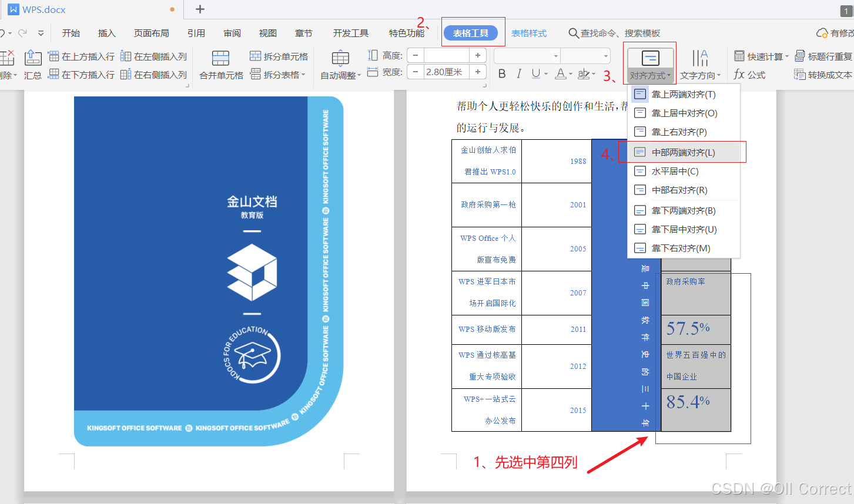Toggle italic formatting
The height and width of the screenshot is (504, 854).
pyautogui.click(x=519, y=73)
